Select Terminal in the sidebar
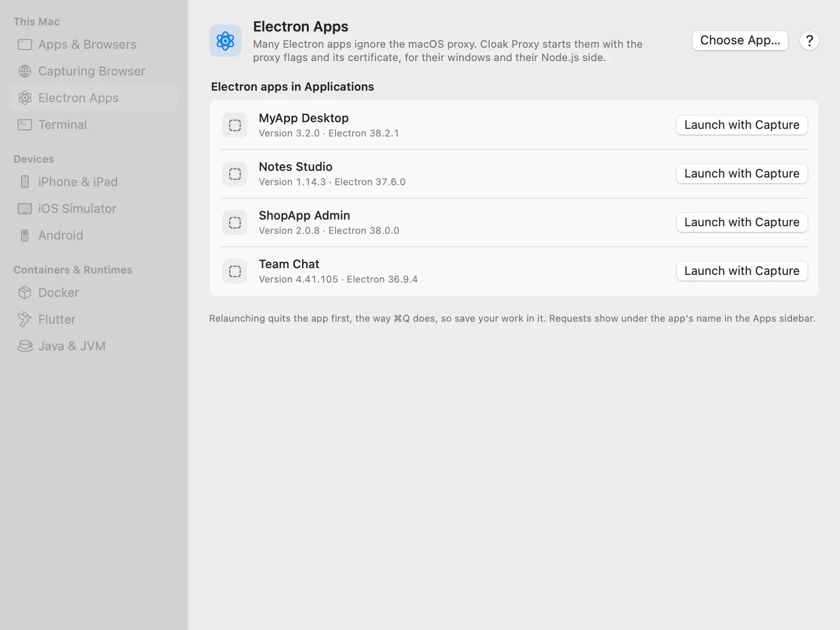Image resolution: width=840 pixels, height=630 pixels. (x=94, y=125)
